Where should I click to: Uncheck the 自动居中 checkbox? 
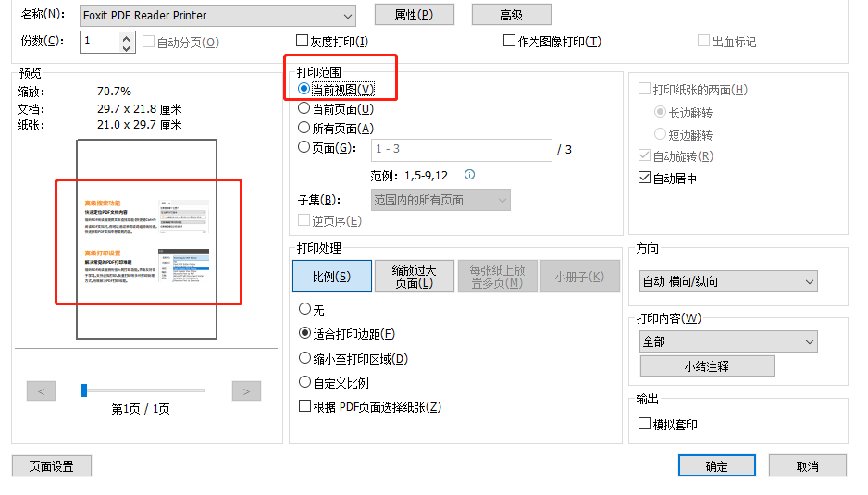pyautogui.click(x=645, y=179)
